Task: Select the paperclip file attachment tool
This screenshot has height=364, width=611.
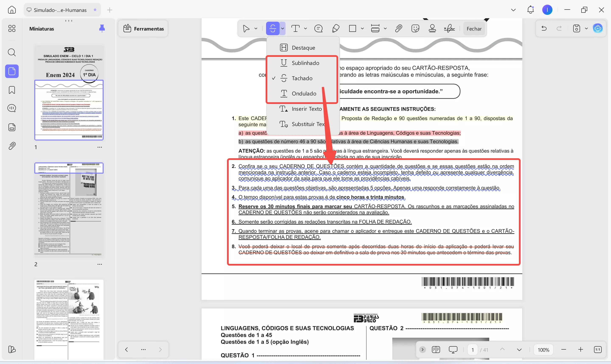Action: 399,28
